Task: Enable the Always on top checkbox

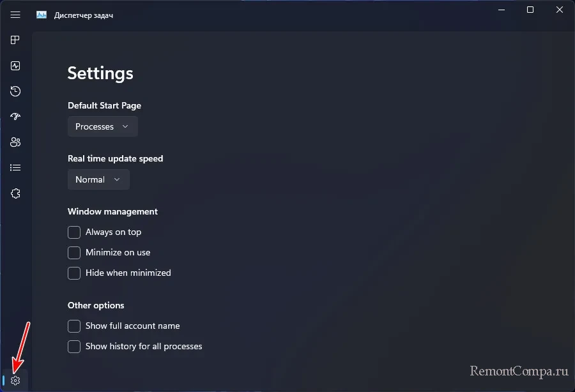Action: 74,232
